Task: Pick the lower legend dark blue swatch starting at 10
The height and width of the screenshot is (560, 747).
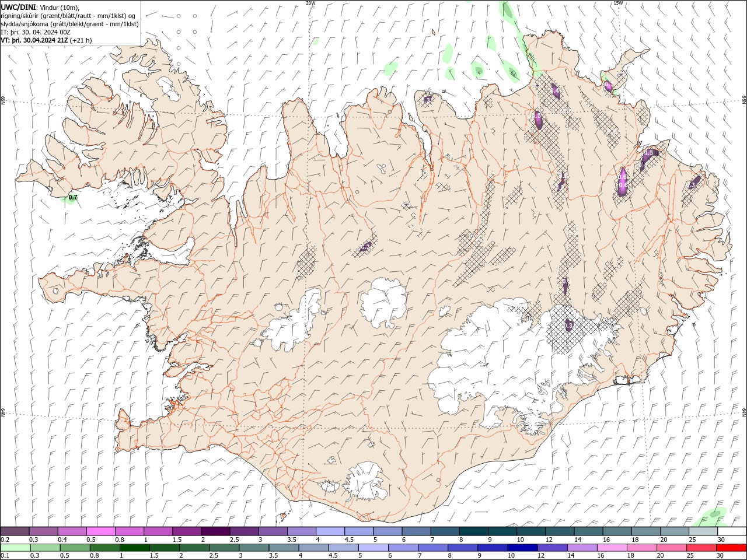Action: [x=522, y=547]
